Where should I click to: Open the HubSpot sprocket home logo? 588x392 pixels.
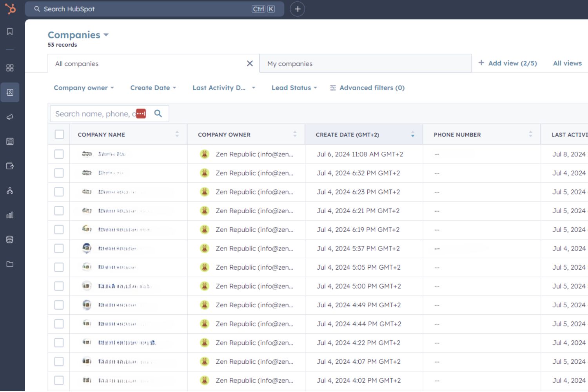(x=10, y=9)
